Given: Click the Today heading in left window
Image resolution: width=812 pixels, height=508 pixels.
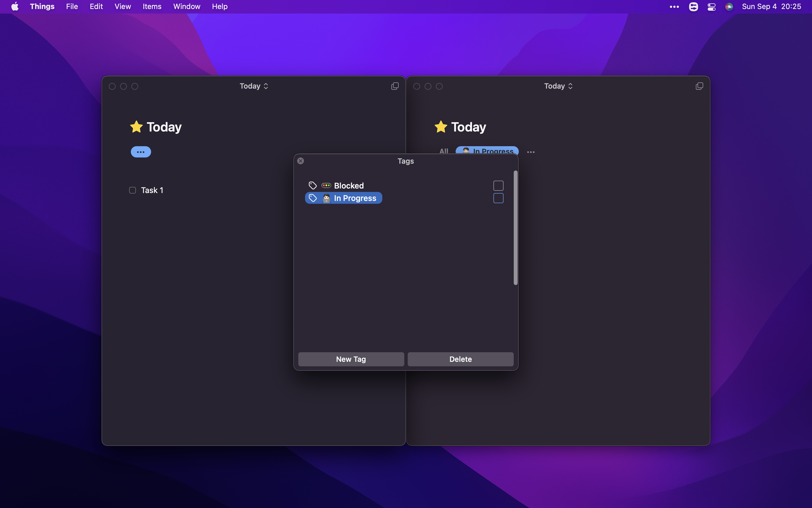Looking at the screenshot, I should pos(164,127).
